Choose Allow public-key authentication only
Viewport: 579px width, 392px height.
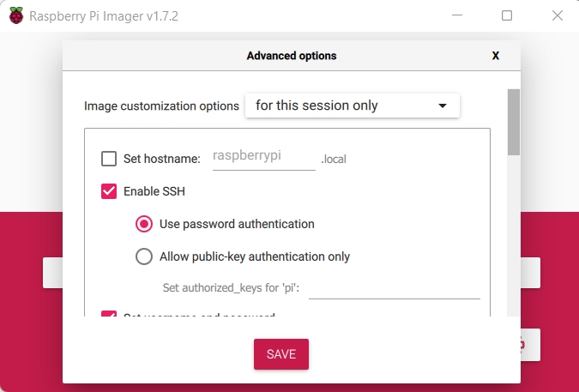[145, 256]
